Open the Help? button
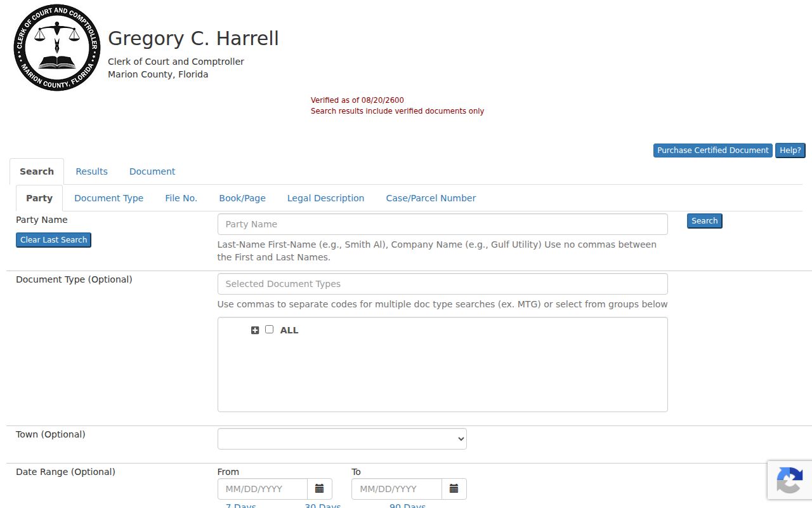This screenshot has width=812, height=508. pos(790,150)
